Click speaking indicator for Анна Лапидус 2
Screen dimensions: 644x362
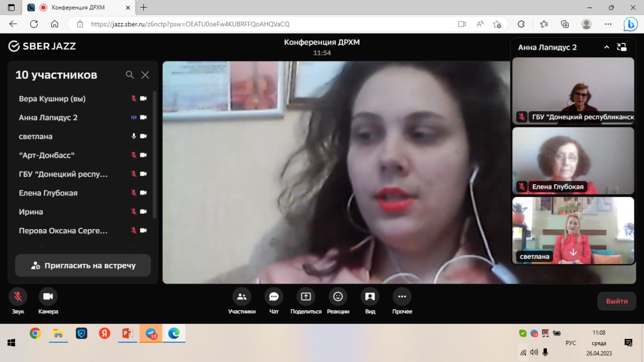(134, 117)
